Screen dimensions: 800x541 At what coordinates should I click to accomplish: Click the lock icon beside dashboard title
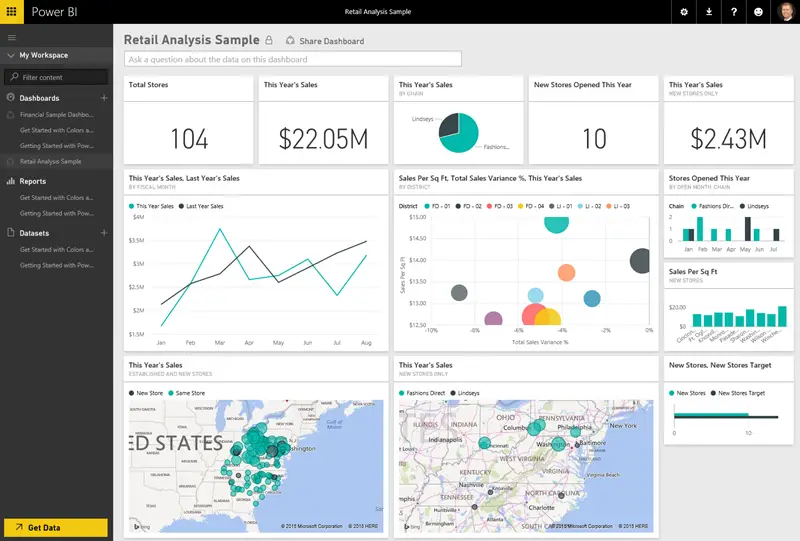point(269,40)
